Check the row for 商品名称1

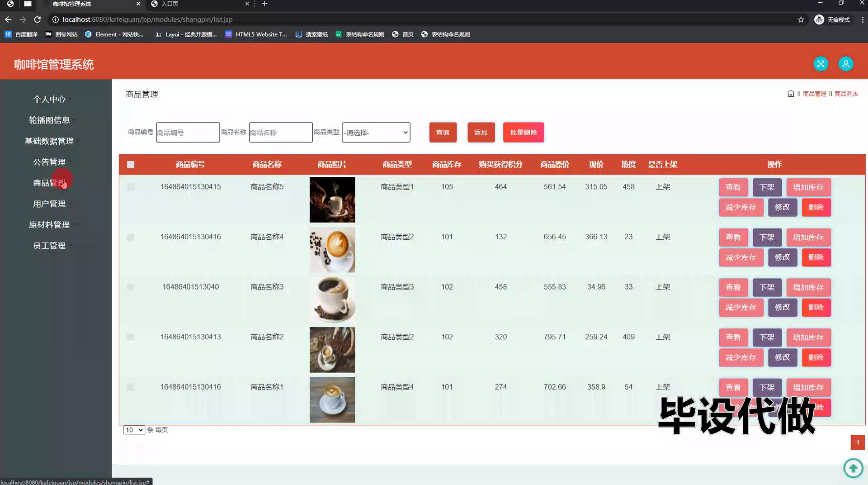[131, 387]
